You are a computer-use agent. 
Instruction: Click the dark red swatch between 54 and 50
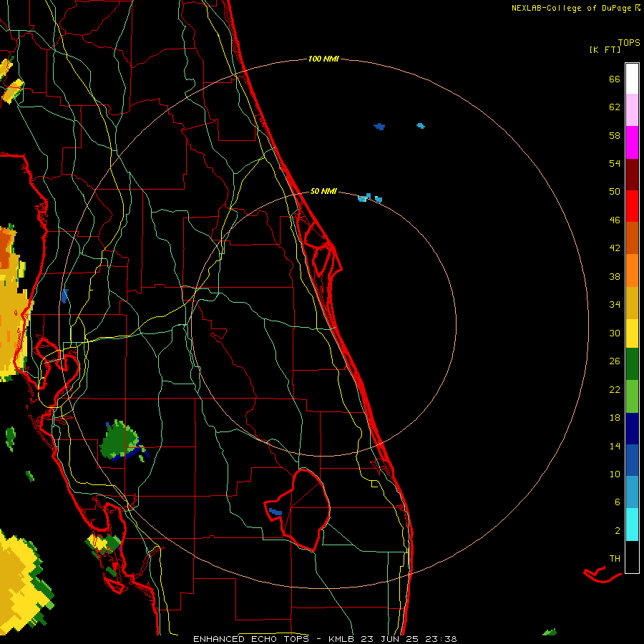(x=632, y=175)
